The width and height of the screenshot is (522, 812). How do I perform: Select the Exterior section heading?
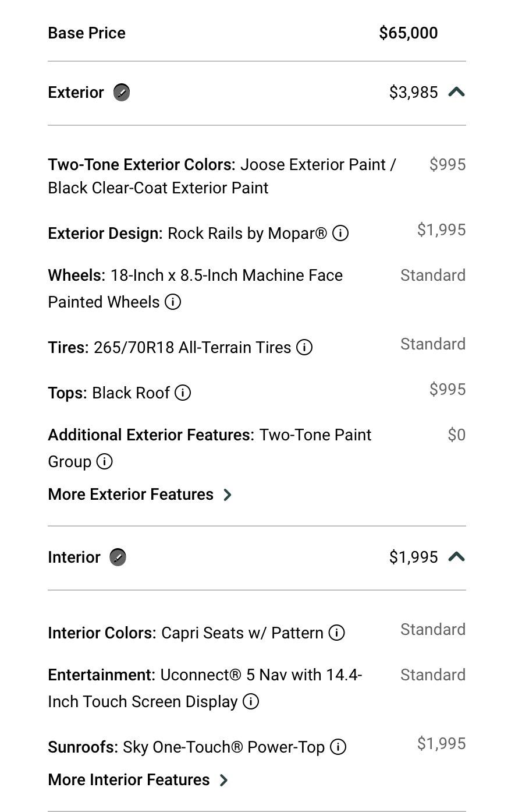coord(76,93)
